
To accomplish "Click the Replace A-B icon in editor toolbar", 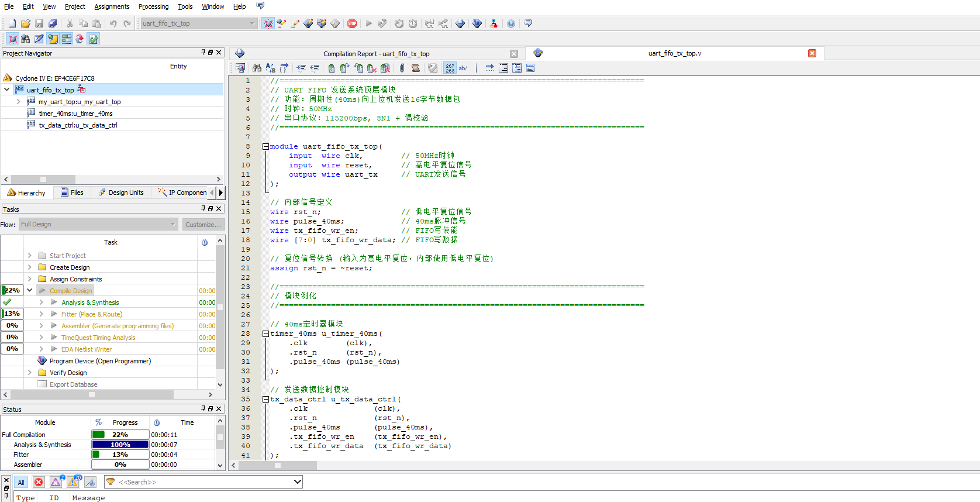I will pyautogui.click(x=270, y=68).
